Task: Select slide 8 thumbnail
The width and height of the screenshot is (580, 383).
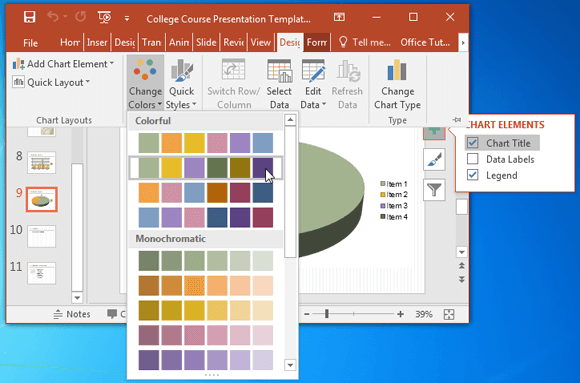Action: pyautogui.click(x=41, y=162)
